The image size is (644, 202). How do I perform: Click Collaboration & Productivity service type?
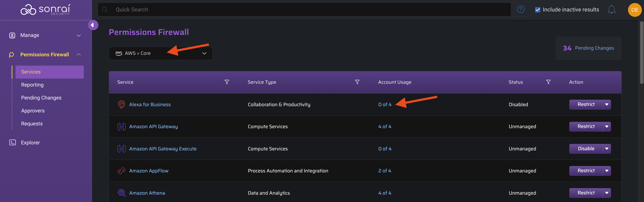pyautogui.click(x=279, y=104)
